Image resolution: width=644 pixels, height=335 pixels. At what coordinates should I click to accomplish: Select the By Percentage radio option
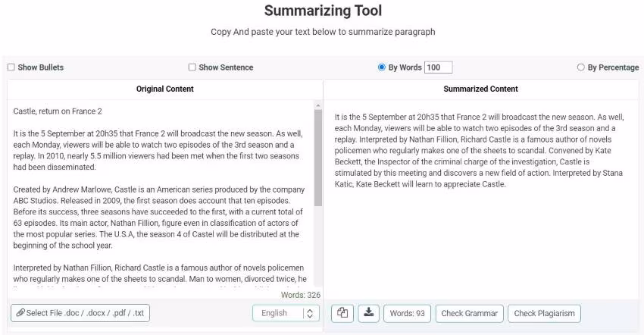coord(581,67)
